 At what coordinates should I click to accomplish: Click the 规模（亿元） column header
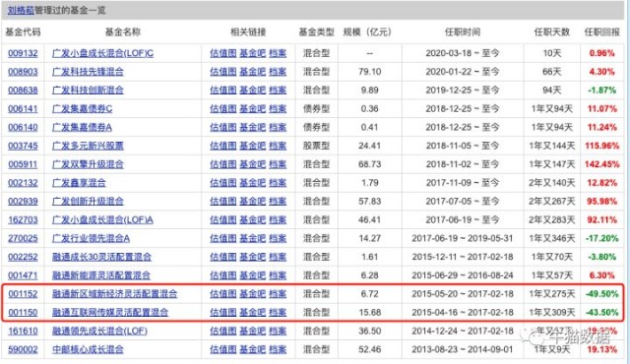(x=367, y=32)
